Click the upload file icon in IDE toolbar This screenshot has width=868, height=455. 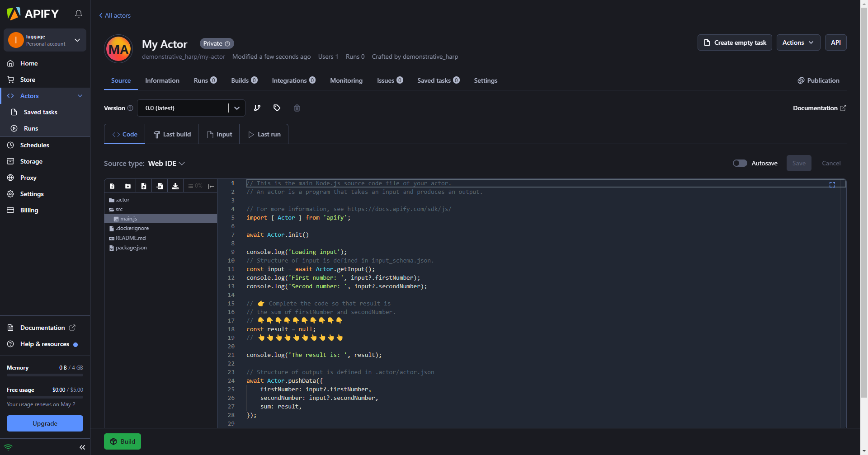(x=144, y=186)
